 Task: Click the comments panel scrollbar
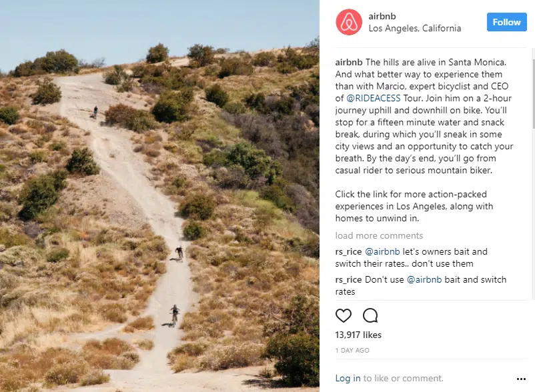pyautogui.click(x=533, y=94)
